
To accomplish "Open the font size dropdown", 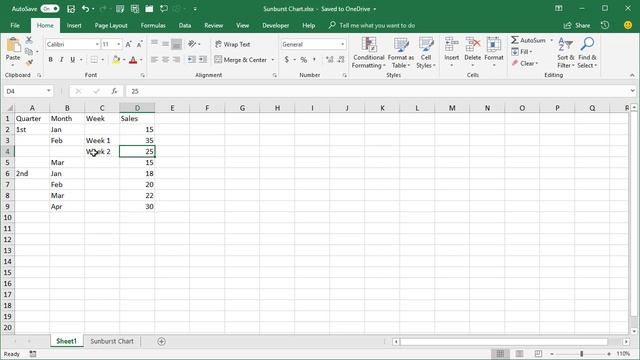I will (x=119, y=44).
